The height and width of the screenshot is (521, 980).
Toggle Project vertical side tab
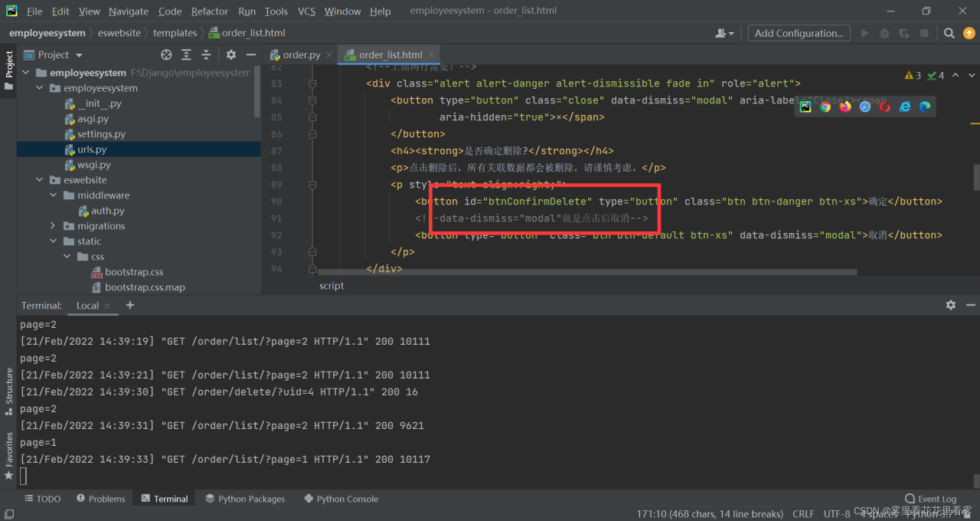[8, 70]
